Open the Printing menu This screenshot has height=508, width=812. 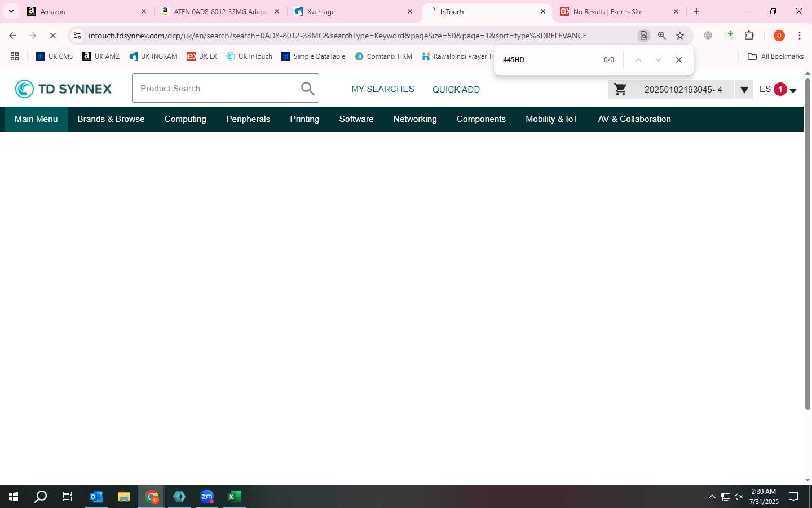[304, 119]
